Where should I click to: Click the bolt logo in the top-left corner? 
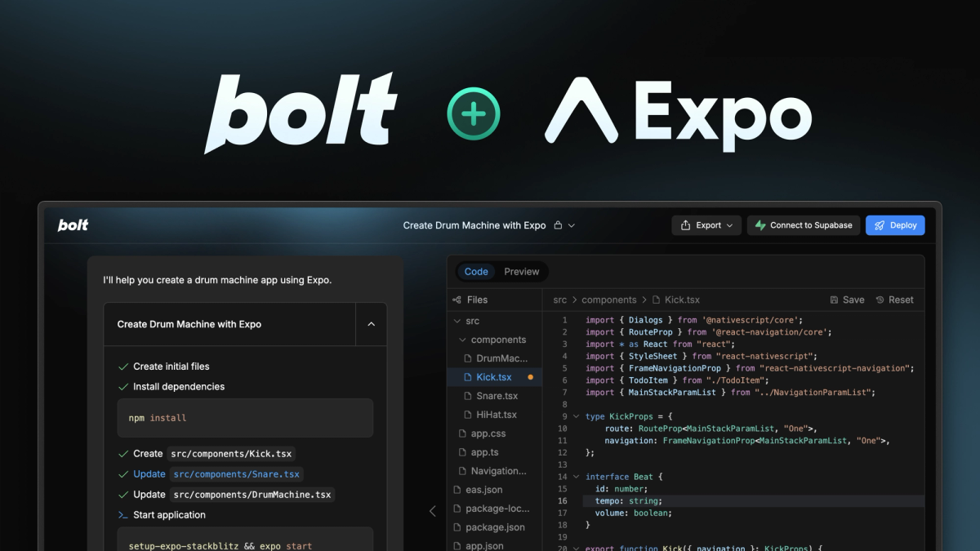click(72, 225)
